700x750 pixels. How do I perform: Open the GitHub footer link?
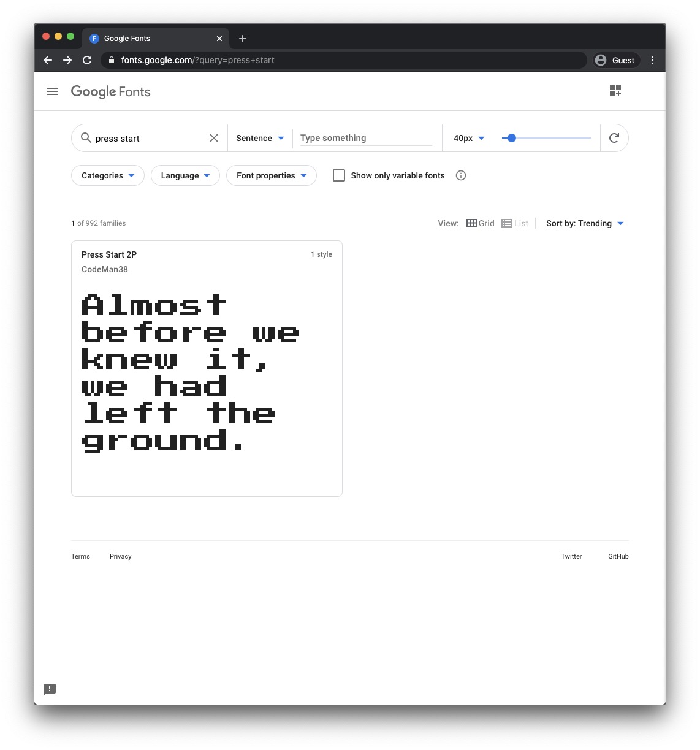[x=618, y=556]
